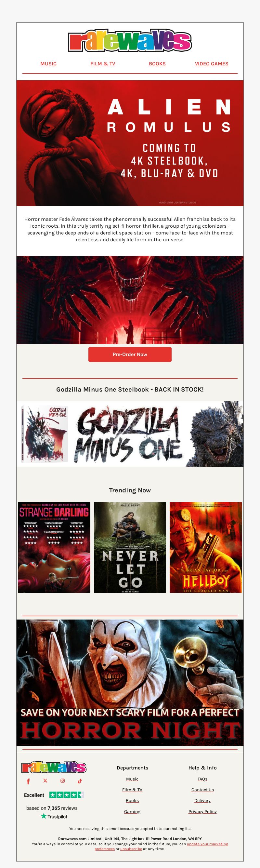The height and width of the screenshot is (868, 260).
Task: Open the Godzilla Minus One steelbook banner
Action: 130,434
